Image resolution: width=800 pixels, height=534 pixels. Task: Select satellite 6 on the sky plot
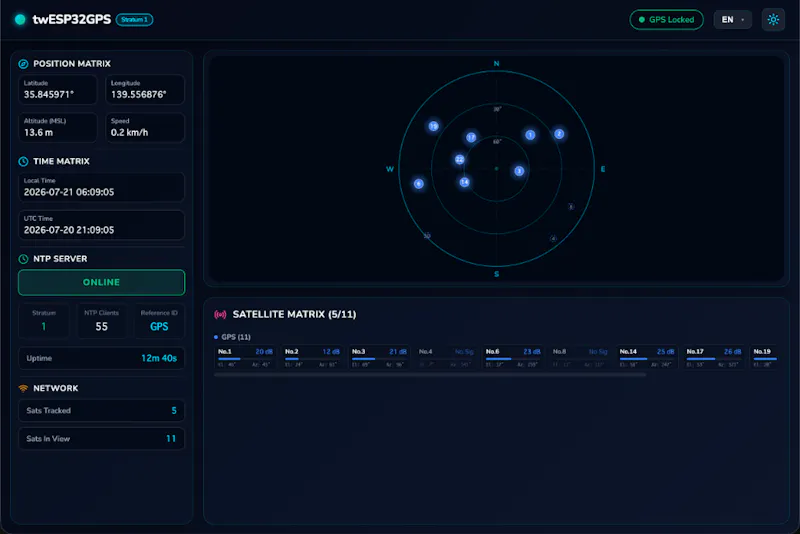tap(418, 184)
